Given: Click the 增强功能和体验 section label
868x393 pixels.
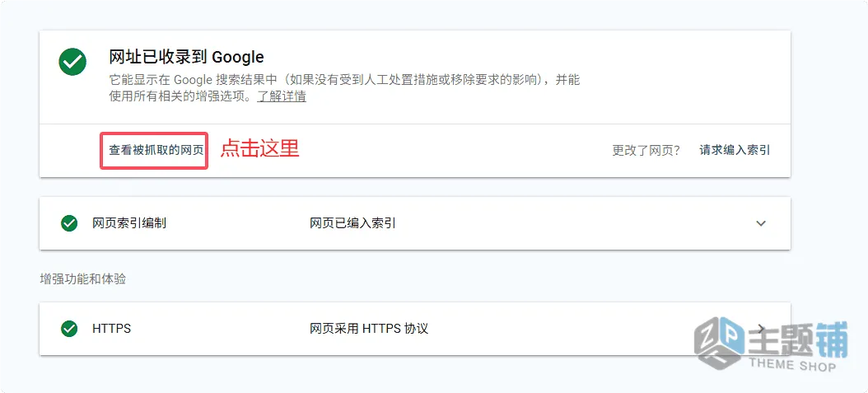Looking at the screenshot, I should 83,279.
